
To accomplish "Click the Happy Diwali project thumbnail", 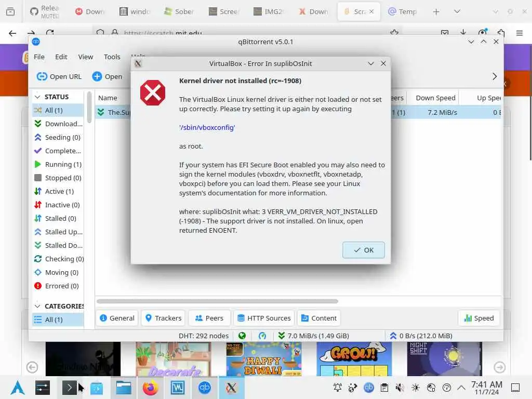I will pos(263,359).
